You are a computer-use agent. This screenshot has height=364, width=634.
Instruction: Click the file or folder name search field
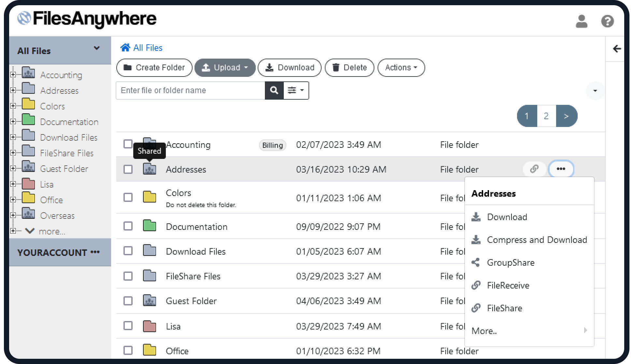coord(191,90)
